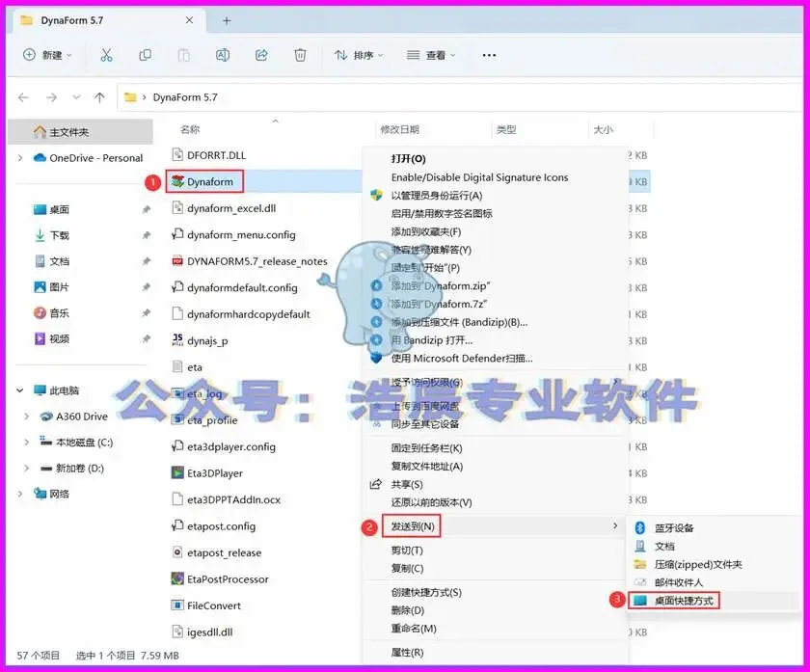Screen dimensions: 810x672
Task: Unpin 桌面 using its pin icon
Action: tap(147, 210)
